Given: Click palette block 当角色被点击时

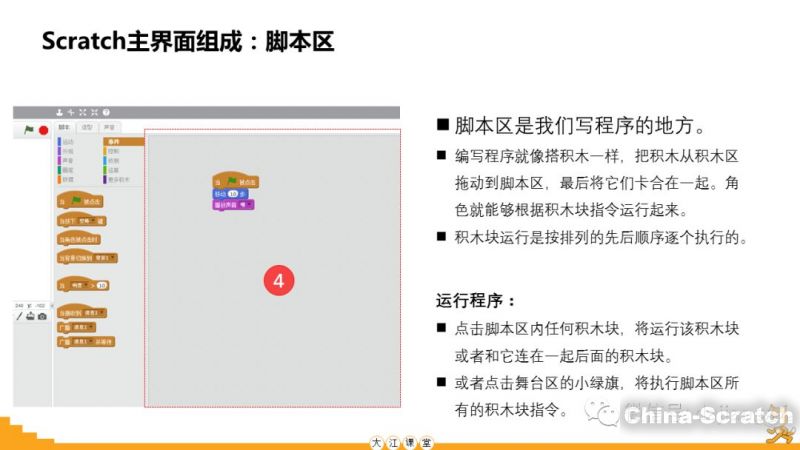Looking at the screenshot, I should pyautogui.click(x=79, y=239).
